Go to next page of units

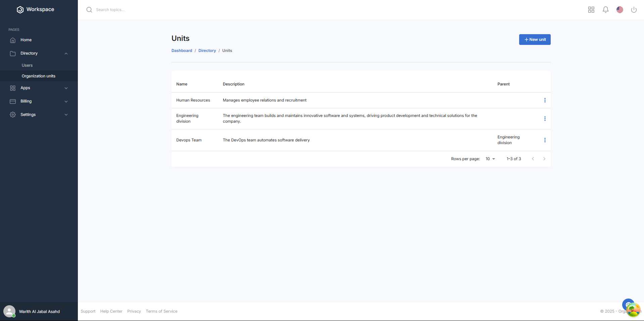(544, 159)
